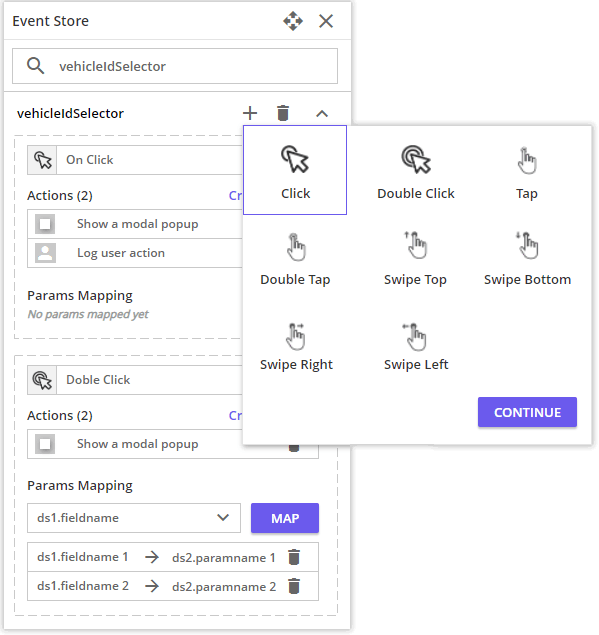Click the MAP button
Screen dimensions: 599x635
(x=285, y=518)
